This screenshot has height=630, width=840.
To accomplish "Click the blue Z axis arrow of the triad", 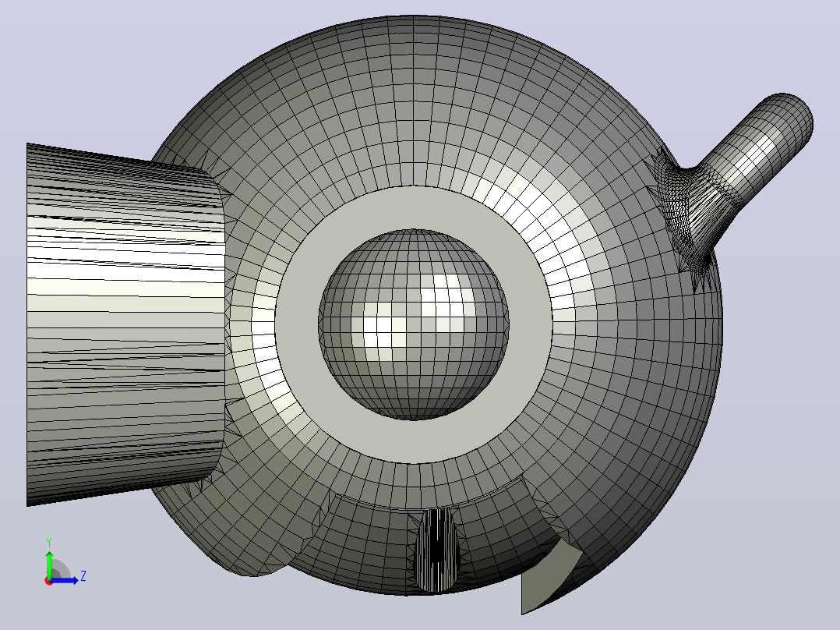I will [65, 579].
